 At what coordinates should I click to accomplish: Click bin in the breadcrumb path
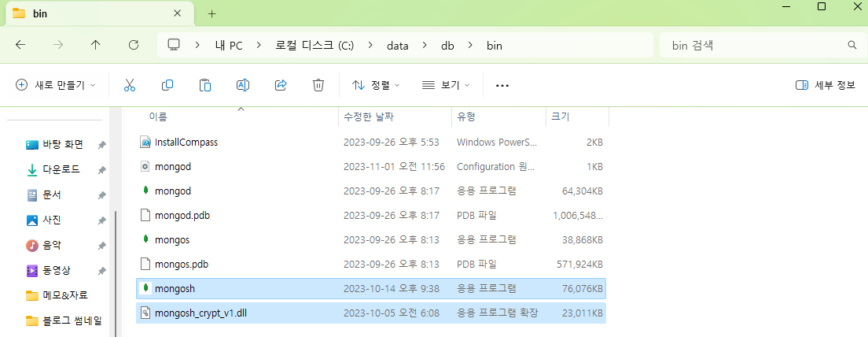[x=495, y=46]
